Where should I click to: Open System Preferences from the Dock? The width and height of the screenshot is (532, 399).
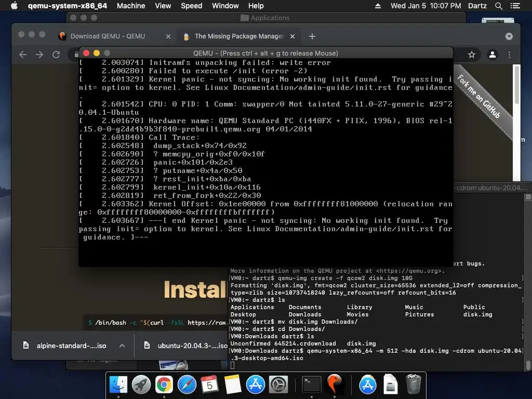[278, 384]
